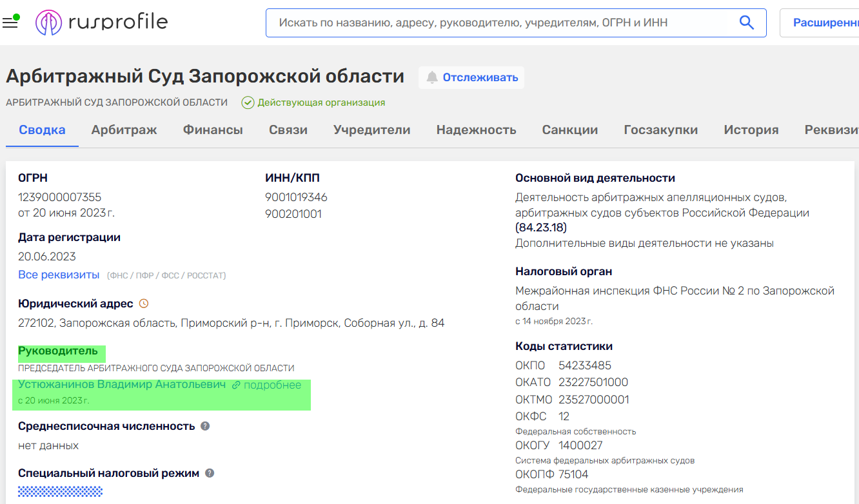Click help icon next to Среднесписочная численность

(205, 426)
